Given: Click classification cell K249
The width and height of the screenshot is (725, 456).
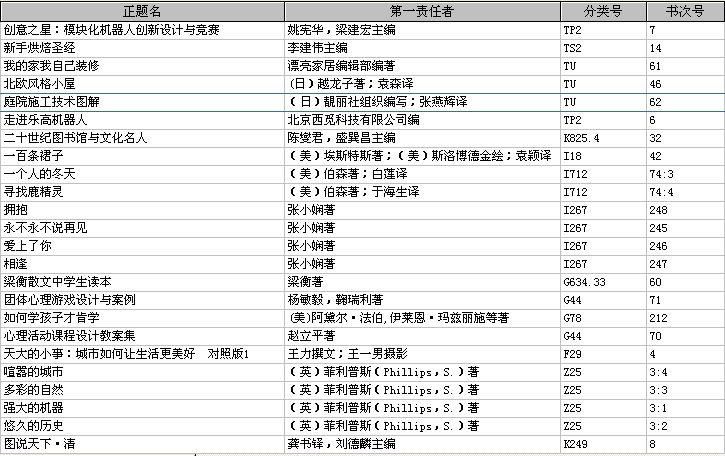Looking at the screenshot, I should tap(603, 445).
